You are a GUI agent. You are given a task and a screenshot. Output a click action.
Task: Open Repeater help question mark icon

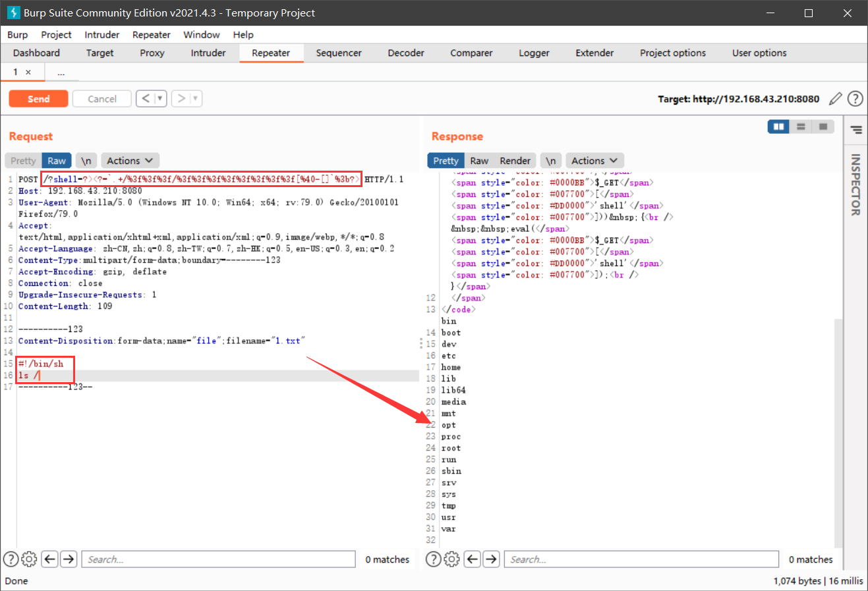(855, 99)
